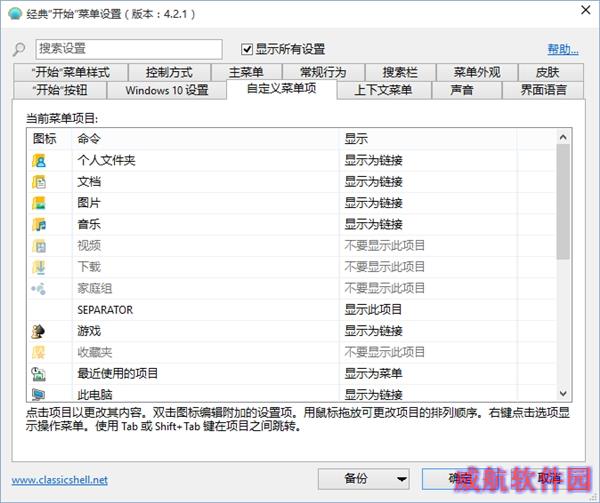Select the 此电脑 computer icon

coord(39,394)
